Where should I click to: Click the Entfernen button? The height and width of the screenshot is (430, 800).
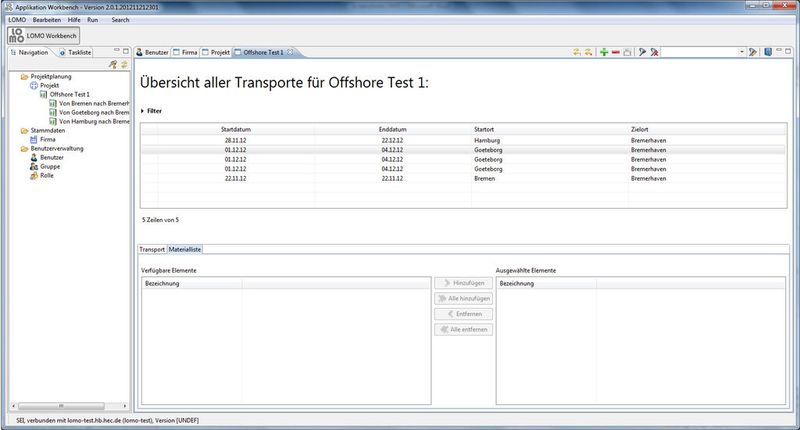coord(463,314)
